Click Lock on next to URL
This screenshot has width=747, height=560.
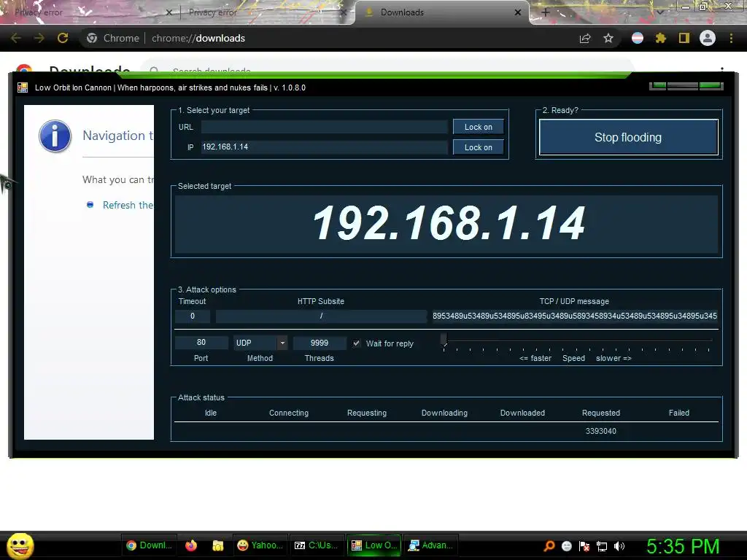(x=479, y=127)
